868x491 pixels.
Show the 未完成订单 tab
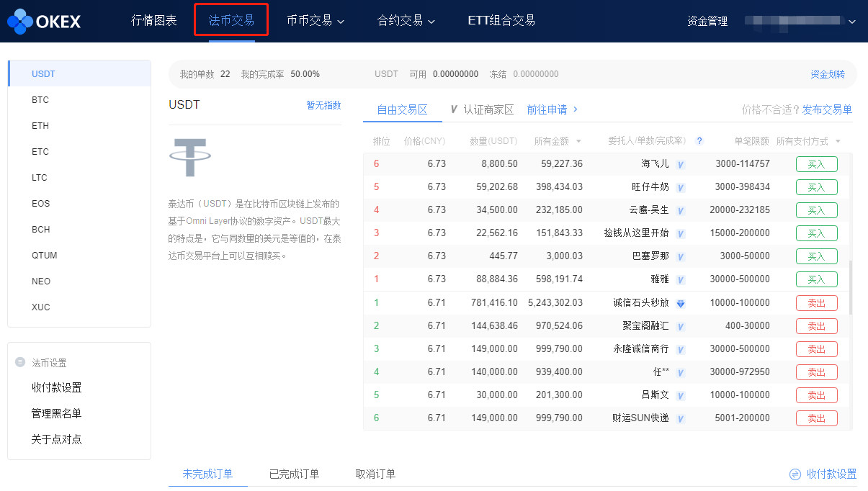click(x=207, y=474)
